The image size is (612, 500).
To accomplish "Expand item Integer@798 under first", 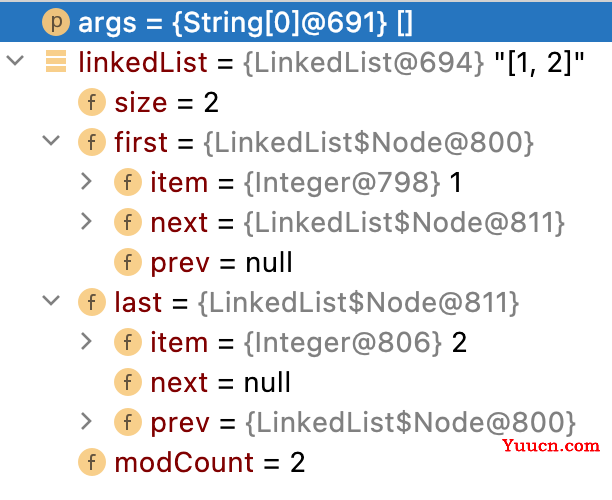I will (86, 182).
